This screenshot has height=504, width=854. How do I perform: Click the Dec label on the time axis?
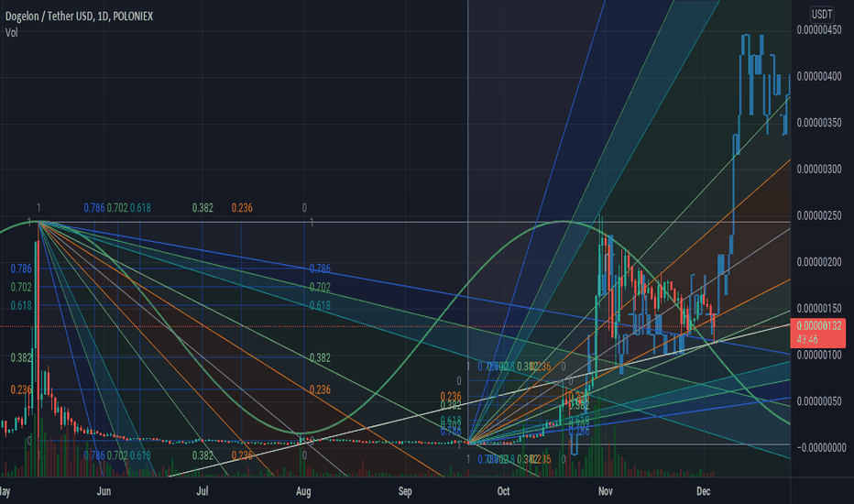703,491
